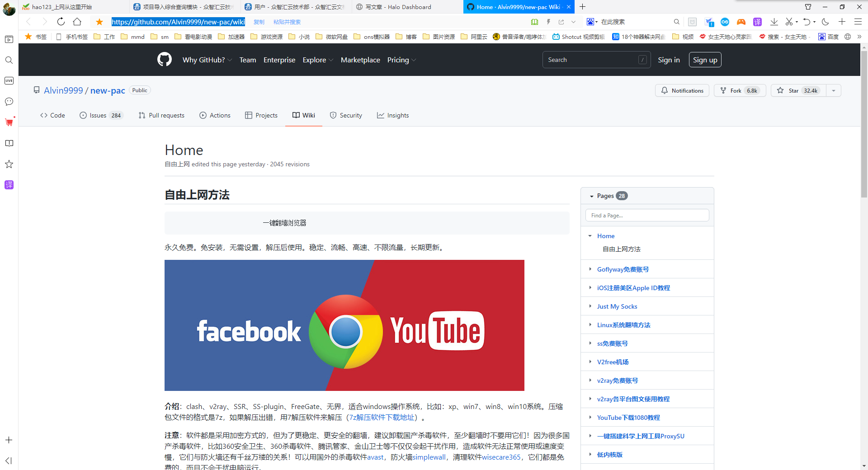The width and height of the screenshot is (868, 470).
Task: Click the undo closed tab icon
Action: point(807,22)
